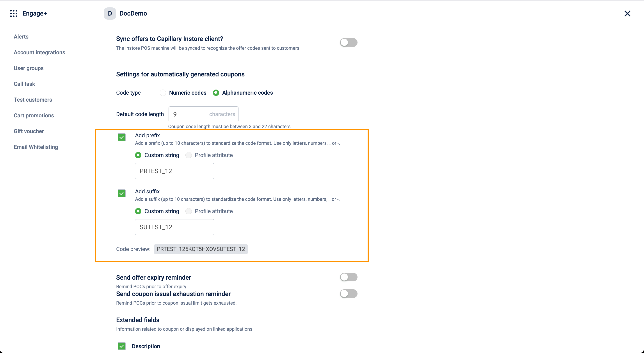
Task: Select Numeric codes radio option
Action: pos(163,93)
